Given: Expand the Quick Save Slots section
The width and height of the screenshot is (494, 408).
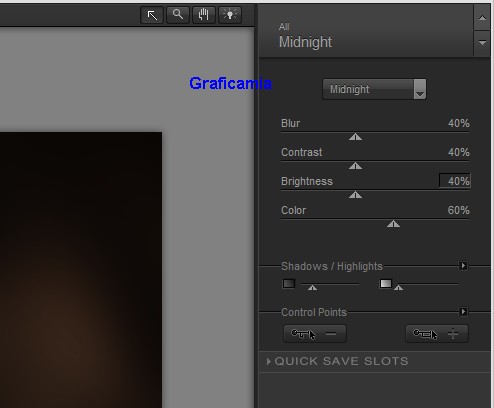Looking at the screenshot, I should (338, 361).
